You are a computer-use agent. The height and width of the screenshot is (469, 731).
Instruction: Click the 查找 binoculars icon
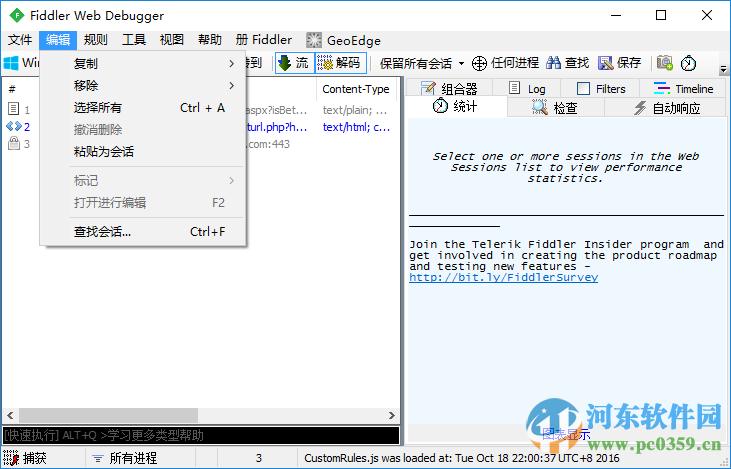[553, 63]
